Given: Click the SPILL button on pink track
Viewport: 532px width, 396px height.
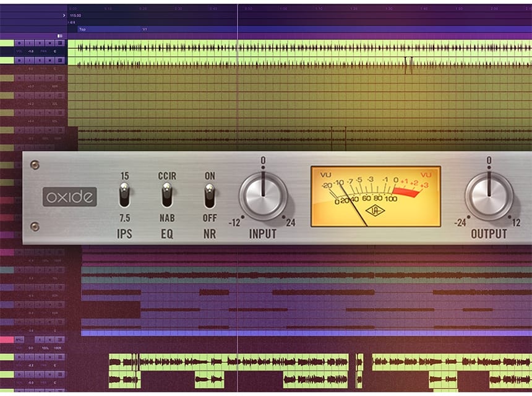Looking at the screenshot, I should (19, 339).
